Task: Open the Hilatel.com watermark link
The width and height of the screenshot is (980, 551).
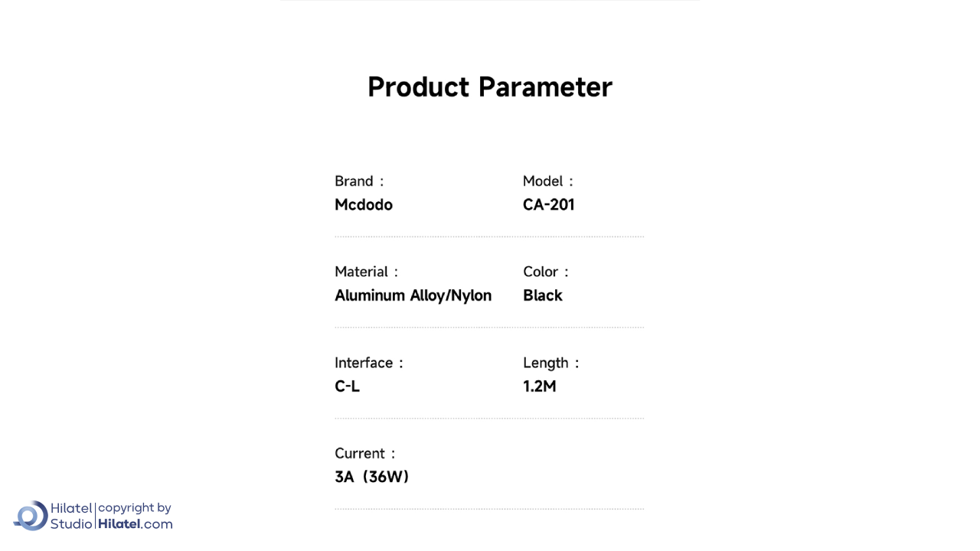Action: tap(136, 524)
